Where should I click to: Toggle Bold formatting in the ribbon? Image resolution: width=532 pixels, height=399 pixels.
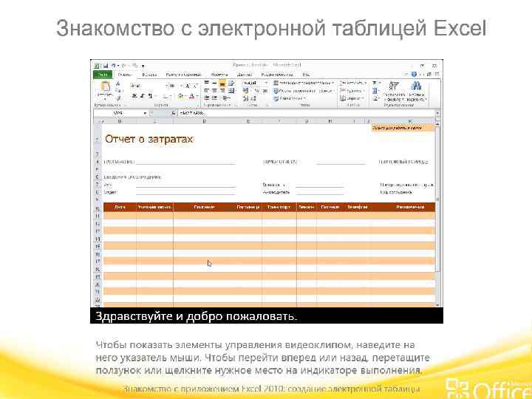[x=134, y=96]
